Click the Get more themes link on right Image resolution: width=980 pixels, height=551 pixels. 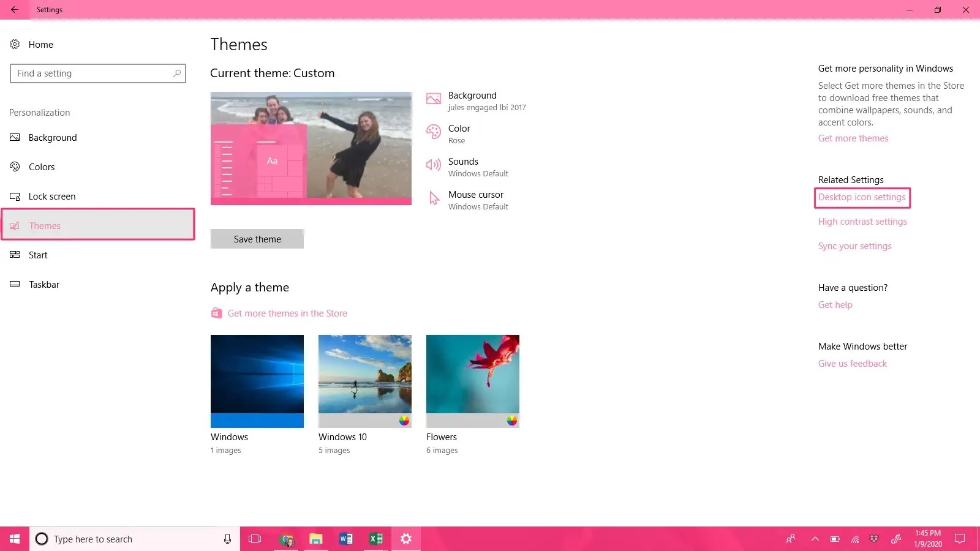point(853,138)
